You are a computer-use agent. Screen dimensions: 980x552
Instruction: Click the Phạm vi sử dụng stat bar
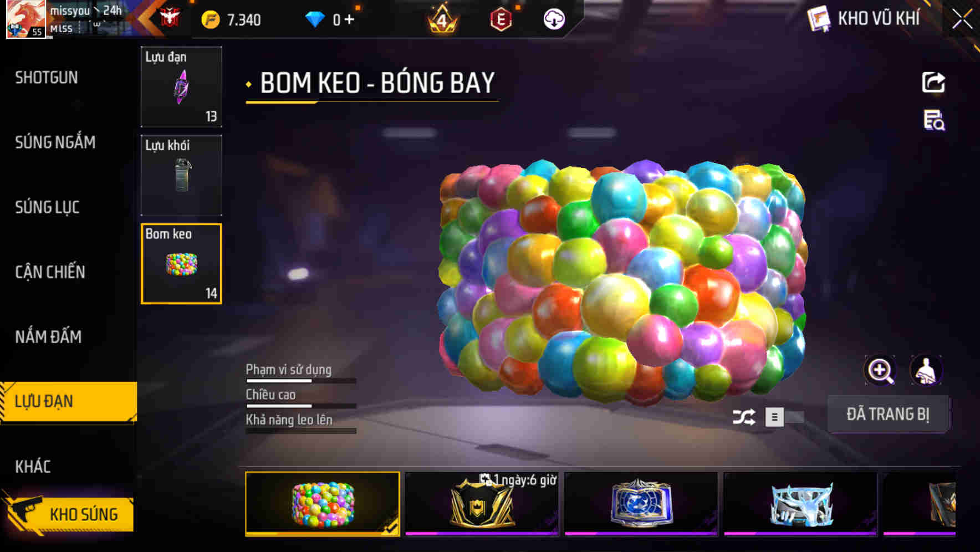[x=301, y=381]
